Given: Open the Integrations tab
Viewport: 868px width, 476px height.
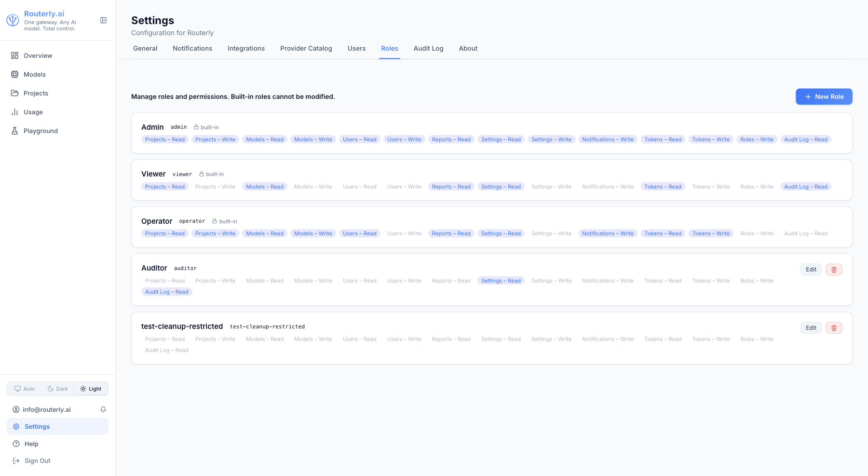Looking at the screenshot, I should [246, 48].
